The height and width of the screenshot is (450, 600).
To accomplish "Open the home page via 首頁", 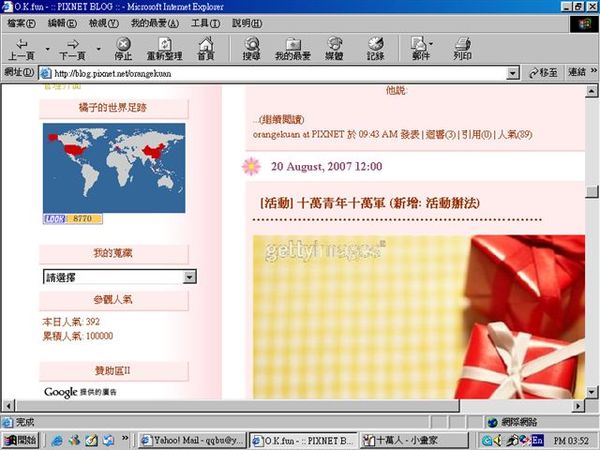I will (x=206, y=49).
